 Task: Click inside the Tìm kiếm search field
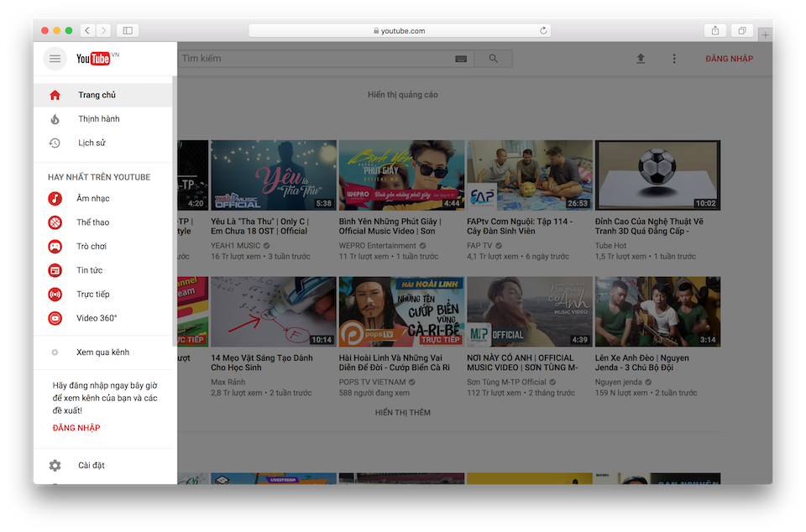point(311,59)
